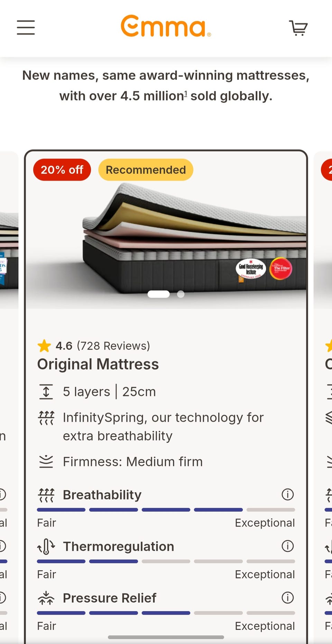Viewport: 332px width, 644px height.
Task: Open the 728 Reviews link
Action: click(x=113, y=346)
